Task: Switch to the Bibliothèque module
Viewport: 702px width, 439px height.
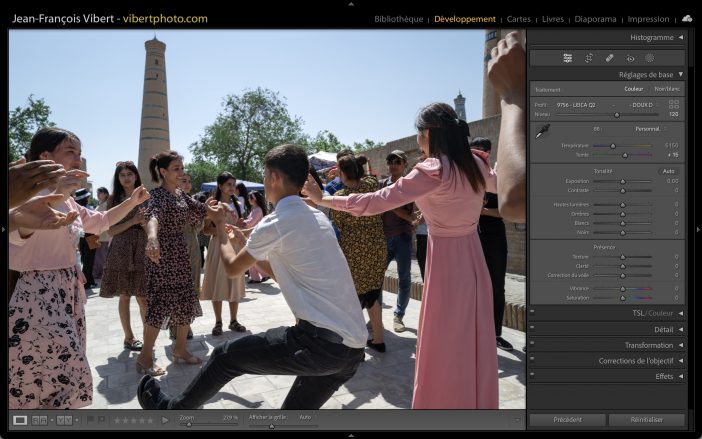Action: (398, 19)
